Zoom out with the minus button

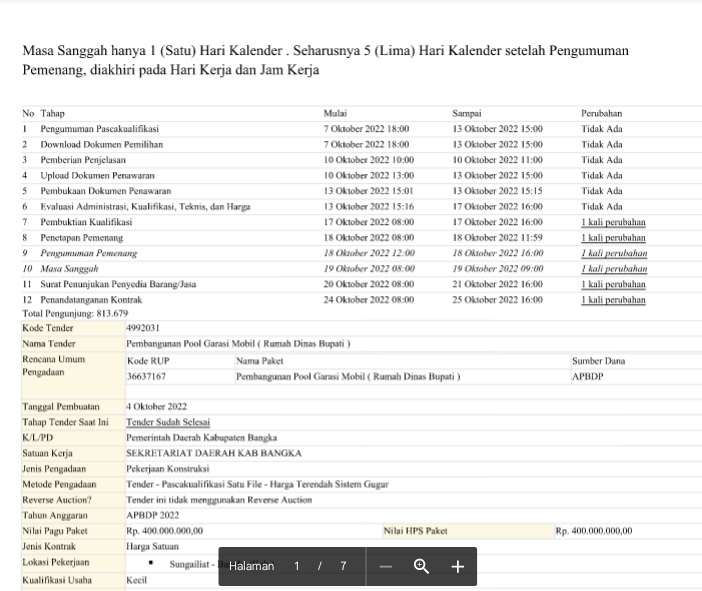coord(385,566)
